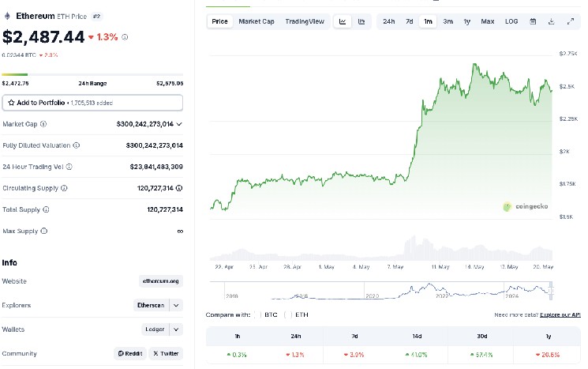Open the Wallets dropdown arrow
This screenshot has width=588, height=369.
point(177,329)
